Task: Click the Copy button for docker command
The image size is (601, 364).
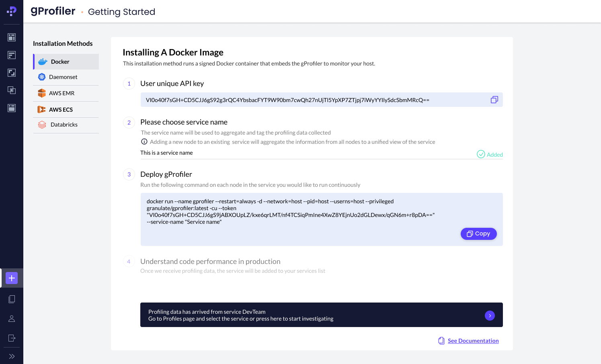Action: [478, 234]
